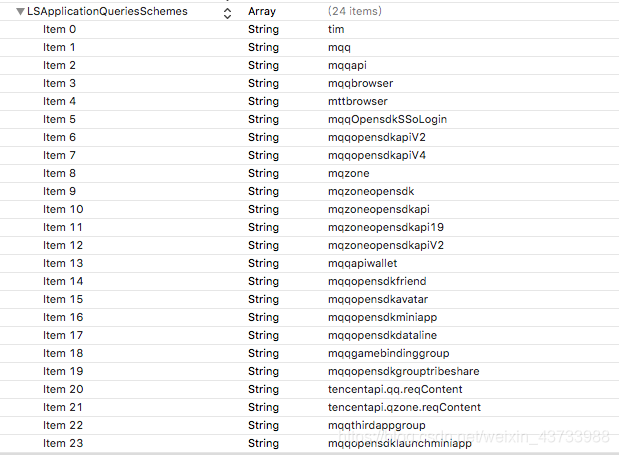Select the value mqzoneopensdkapi19
The height and width of the screenshot is (455, 619).
tap(386, 228)
